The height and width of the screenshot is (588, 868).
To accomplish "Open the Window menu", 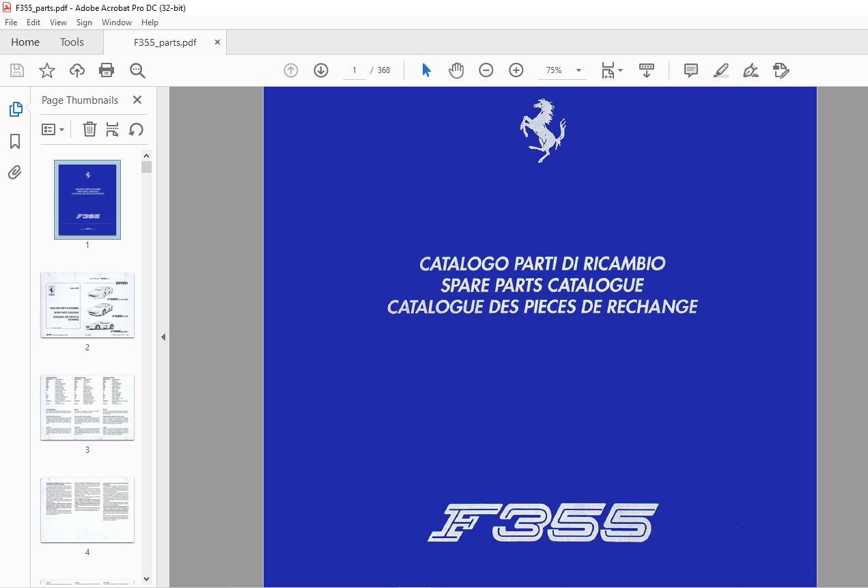I will tap(117, 23).
